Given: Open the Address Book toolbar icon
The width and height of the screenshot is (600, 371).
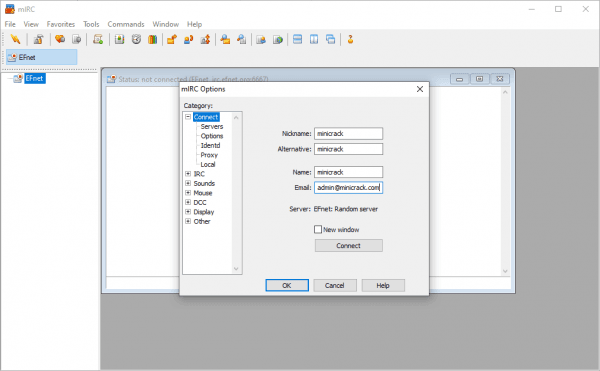Looking at the screenshot, I should click(x=119, y=39).
